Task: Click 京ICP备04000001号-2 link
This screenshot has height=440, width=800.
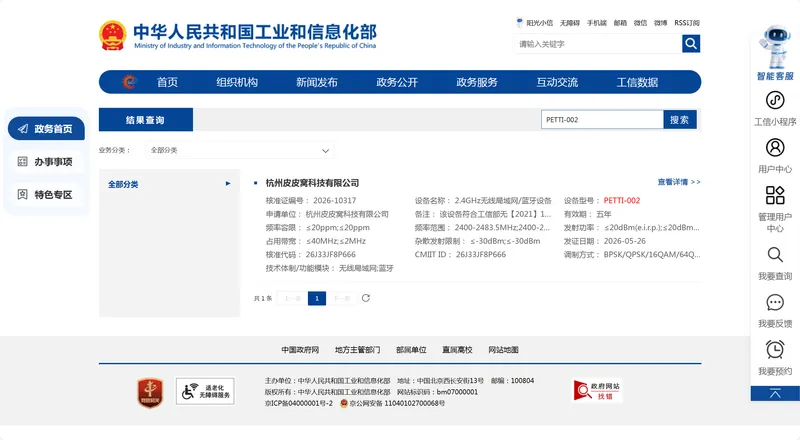Action: point(298,403)
